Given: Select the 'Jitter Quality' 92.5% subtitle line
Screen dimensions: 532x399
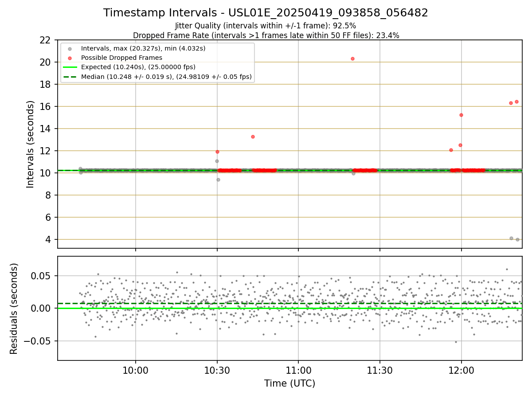Looking at the screenshot, I should pyautogui.click(x=266, y=26).
